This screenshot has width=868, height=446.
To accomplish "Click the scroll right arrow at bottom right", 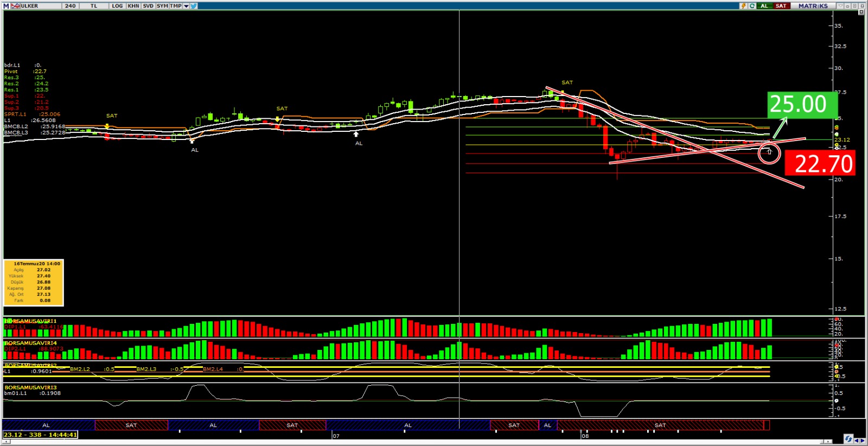I will click(x=863, y=441).
